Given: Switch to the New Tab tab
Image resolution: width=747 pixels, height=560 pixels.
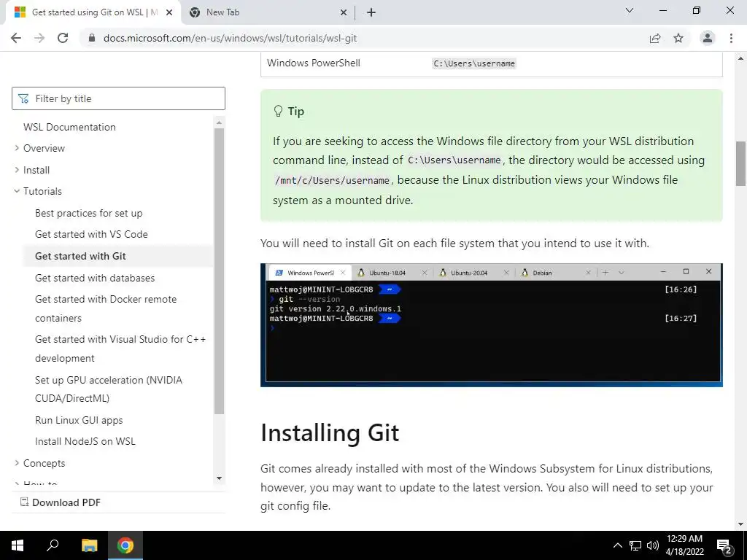Looking at the screenshot, I should (x=268, y=12).
